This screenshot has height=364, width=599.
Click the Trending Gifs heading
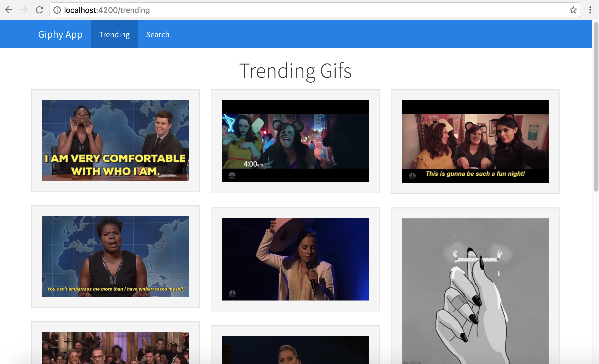click(295, 71)
